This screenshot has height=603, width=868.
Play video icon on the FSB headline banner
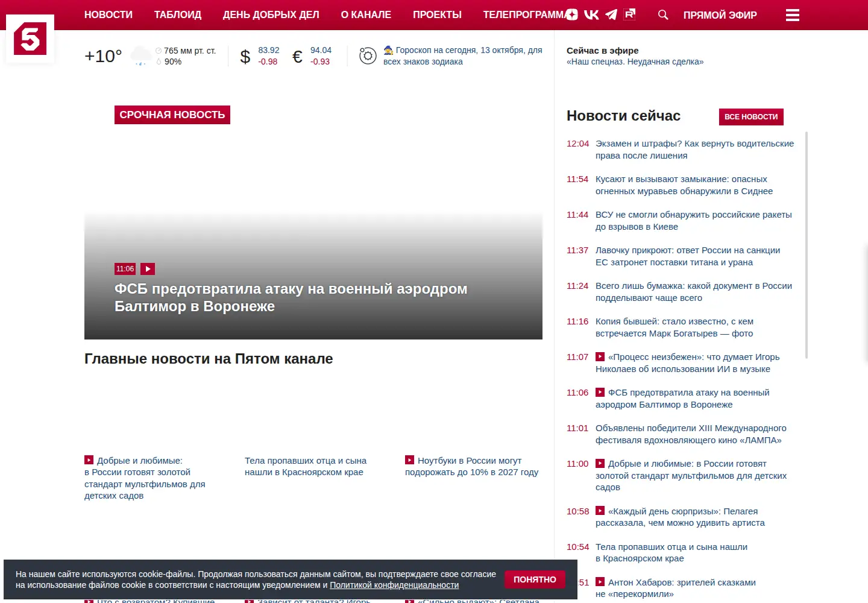pos(148,269)
